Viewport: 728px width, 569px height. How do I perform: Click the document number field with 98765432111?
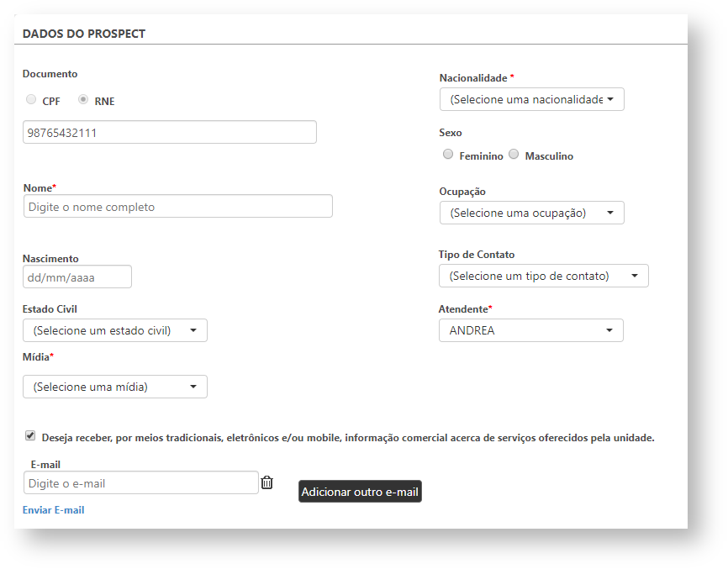[169, 133]
